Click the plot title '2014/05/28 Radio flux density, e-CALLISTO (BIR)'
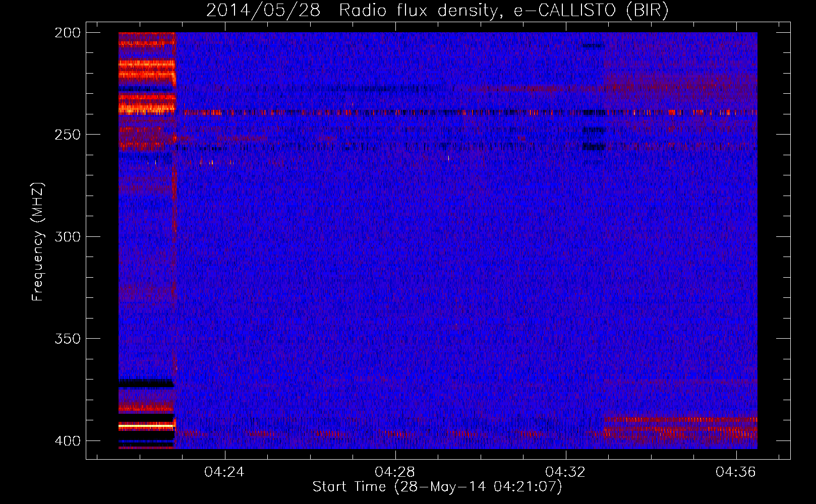This screenshot has height=504, width=816. point(437,11)
